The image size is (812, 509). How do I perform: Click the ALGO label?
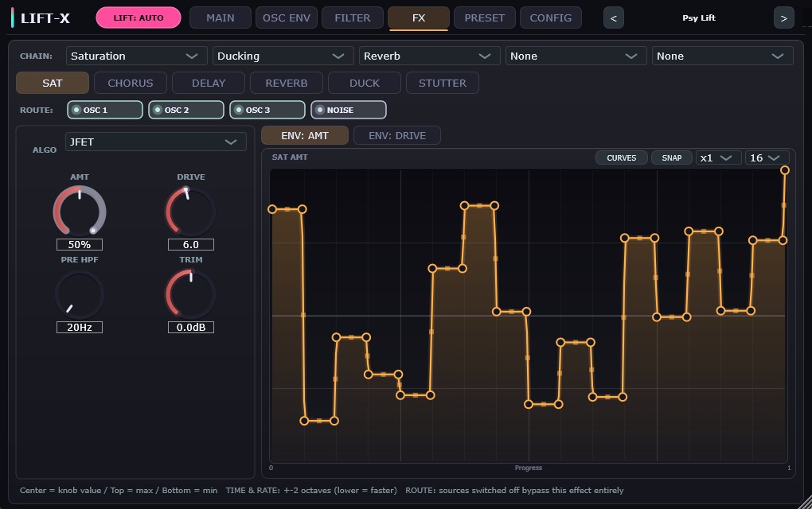[45, 150]
